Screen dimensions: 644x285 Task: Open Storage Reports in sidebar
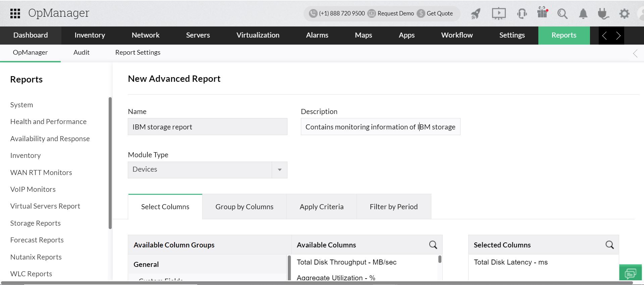tap(36, 223)
